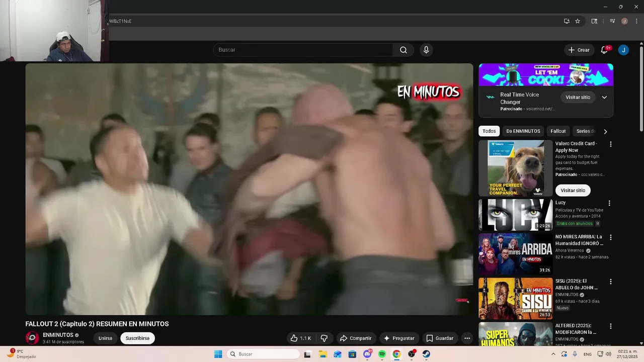
Task: Open the ENMINUTOS channel avatar
Action: pos(32,338)
